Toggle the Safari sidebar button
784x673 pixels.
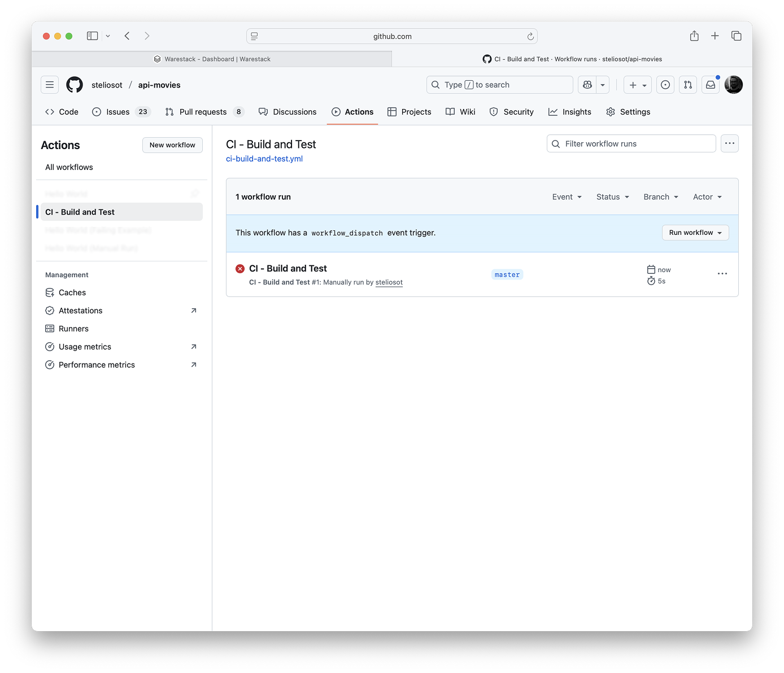click(93, 36)
